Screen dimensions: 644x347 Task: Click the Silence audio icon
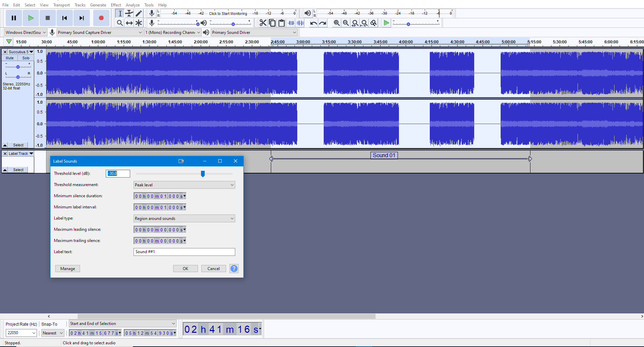coord(300,23)
